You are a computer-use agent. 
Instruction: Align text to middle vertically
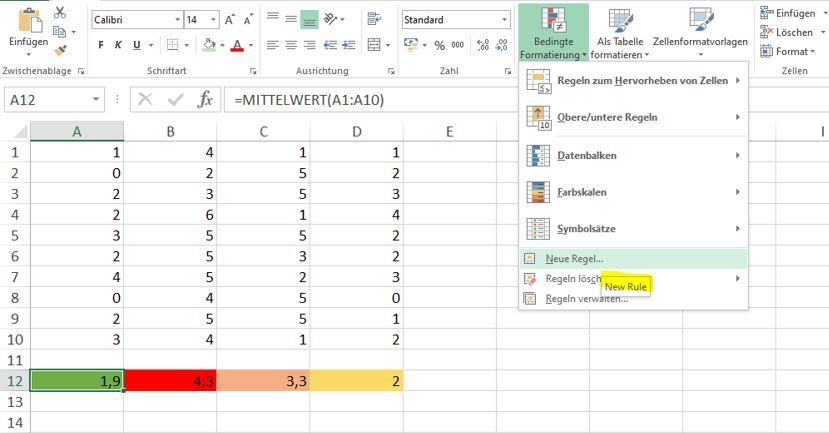[x=291, y=19]
